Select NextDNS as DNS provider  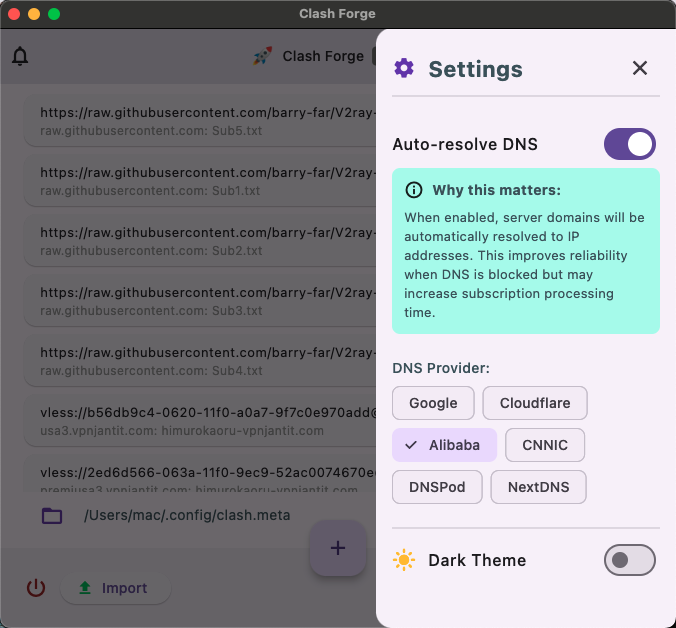click(538, 487)
